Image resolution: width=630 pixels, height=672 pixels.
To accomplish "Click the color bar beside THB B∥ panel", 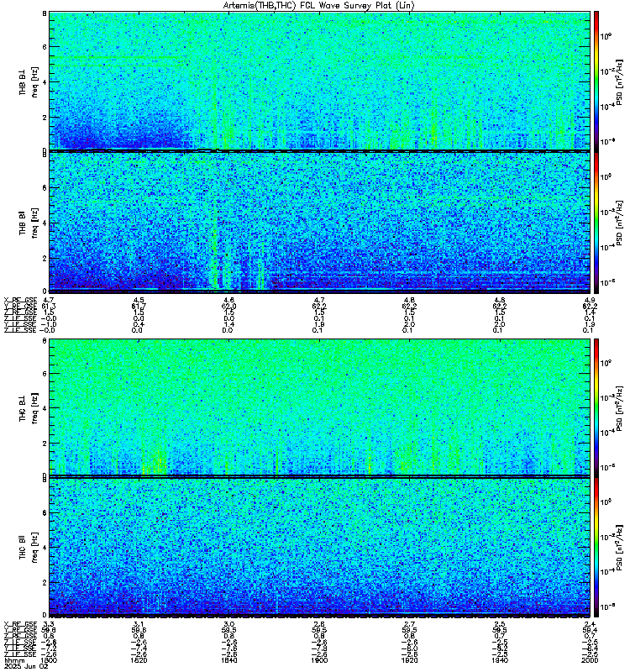I will point(596,223).
